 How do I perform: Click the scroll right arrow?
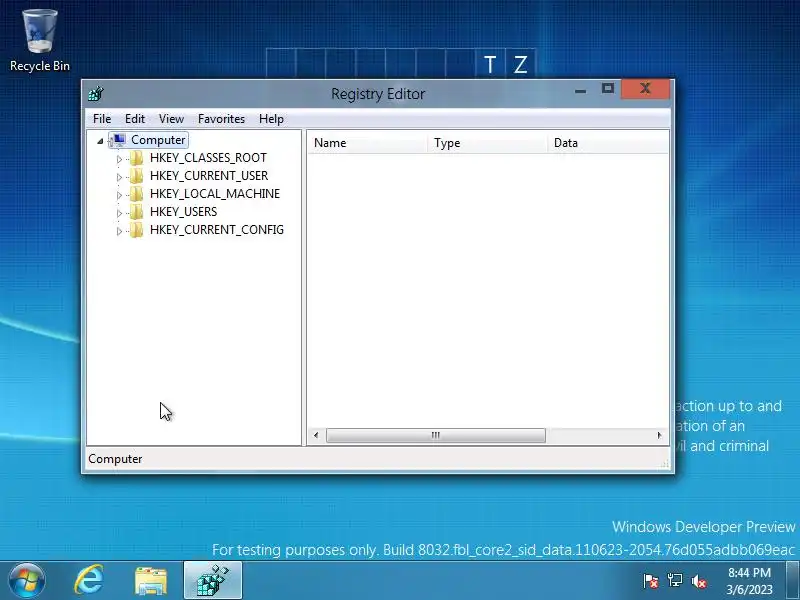[659, 435]
